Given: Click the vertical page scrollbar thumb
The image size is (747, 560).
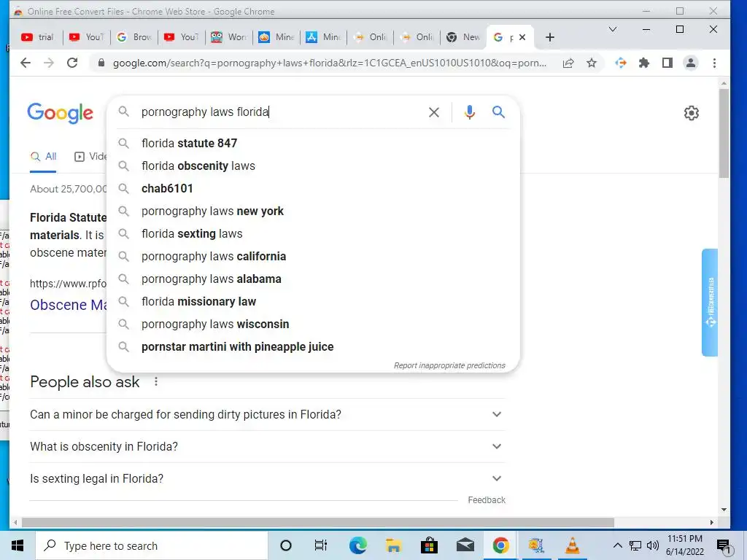Looking at the screenshot, I should 724,133.
